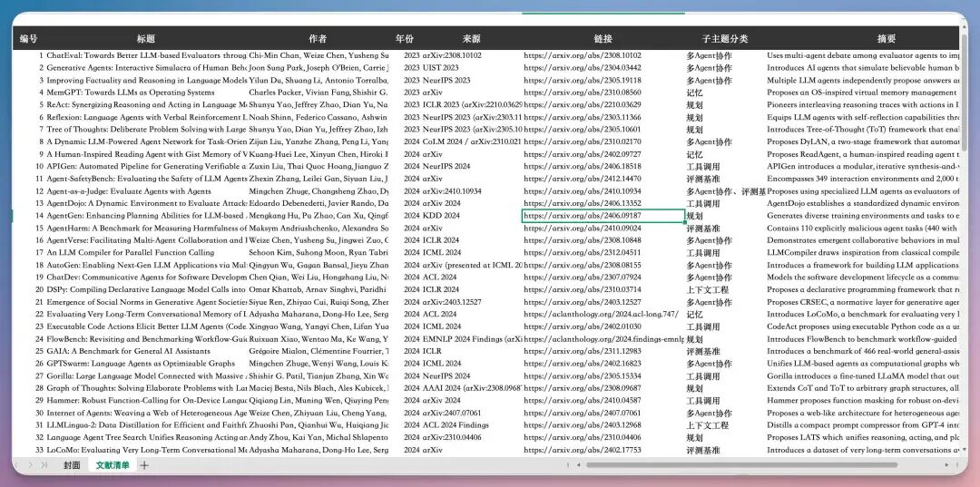The width and height of the screenshot is (980, 487).
Task: Select the 摘要 header cell
Action: point(887,39)
